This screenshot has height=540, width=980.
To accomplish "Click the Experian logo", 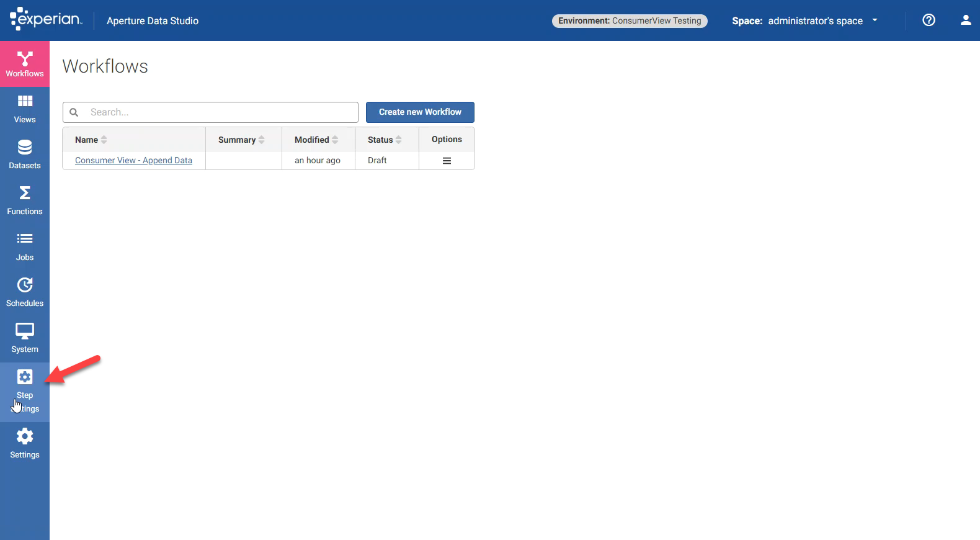I will tap(46, 19).
